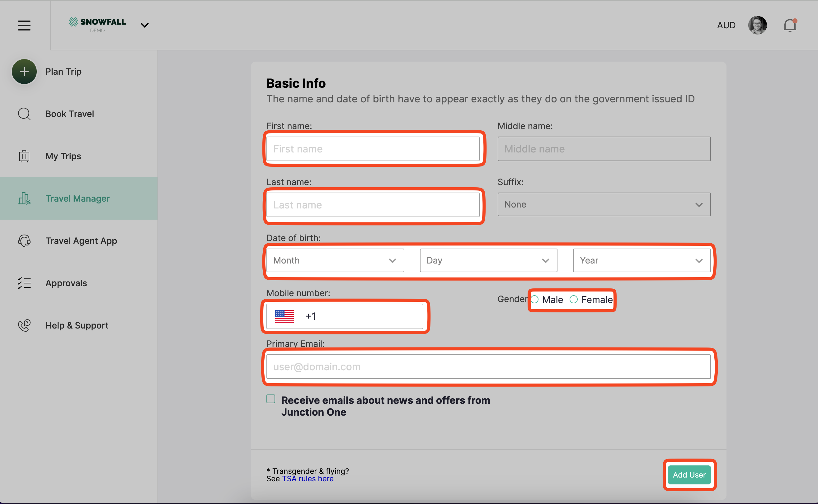Select the Male gender radio button
The width and height of the screenshot is (818, 504).
(x=534, y=299)
